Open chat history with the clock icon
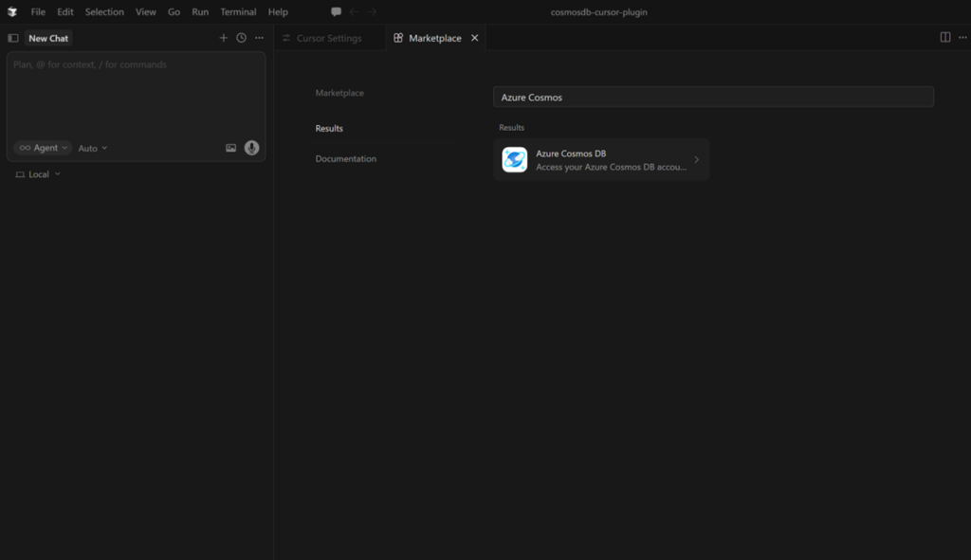 pos(240,38)
